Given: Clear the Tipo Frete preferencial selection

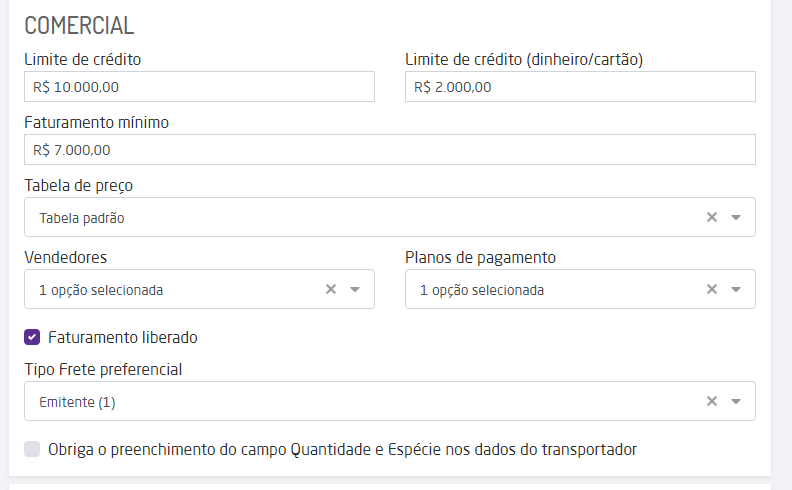Looking at the screenshot, I should click(x=712, y=402).
